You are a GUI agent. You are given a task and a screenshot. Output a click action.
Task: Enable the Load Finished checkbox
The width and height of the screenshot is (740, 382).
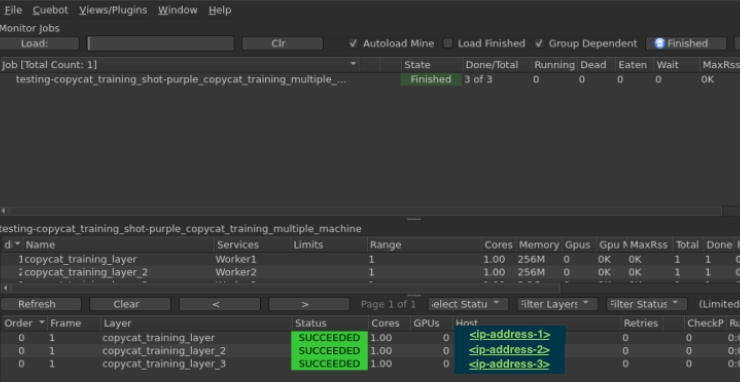(x=448, y=43)
